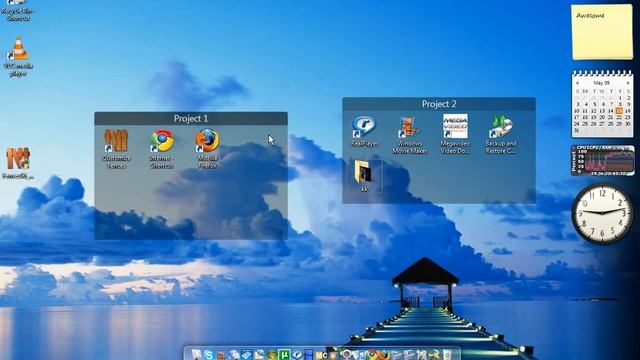640x360 pixels.
Task: Select the Windows Movie Maker shortcut
Action: 409,134
